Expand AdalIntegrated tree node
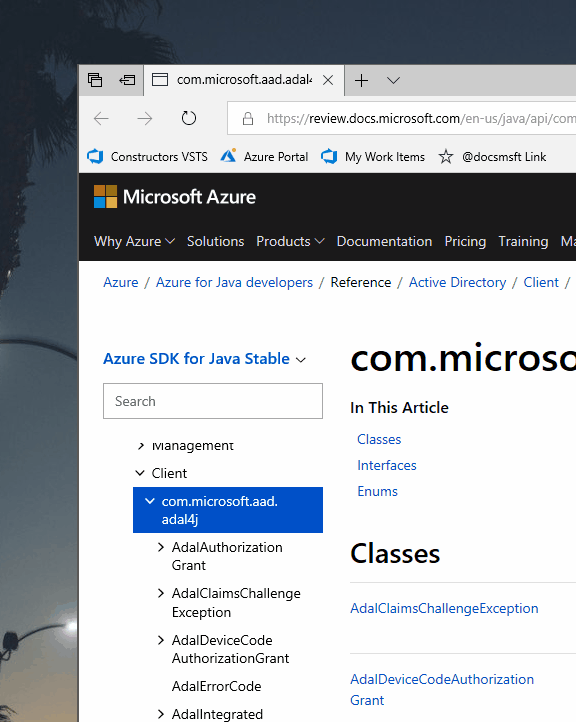 (x=161, y=714)
